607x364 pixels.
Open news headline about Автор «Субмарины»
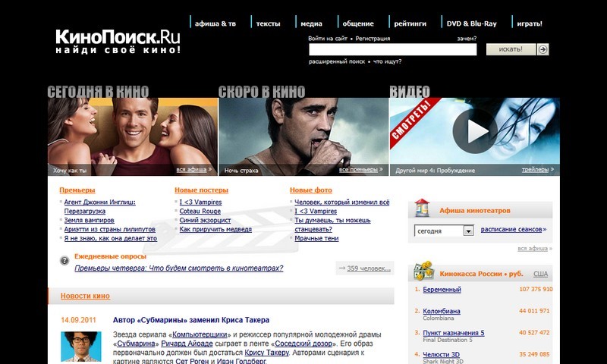point(191,320)
